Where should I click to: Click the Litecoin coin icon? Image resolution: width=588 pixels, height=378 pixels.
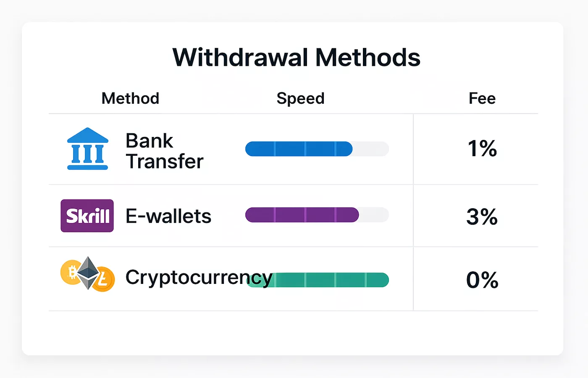click(103, 279)
